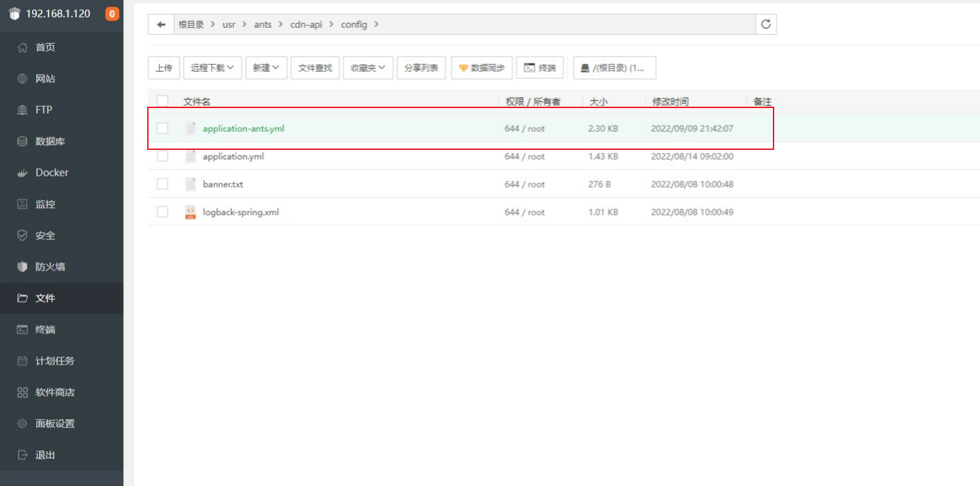This screenshot has width=980, height=486.
Task: Click the monitor icon beside 监控
Action: (22, 204)
